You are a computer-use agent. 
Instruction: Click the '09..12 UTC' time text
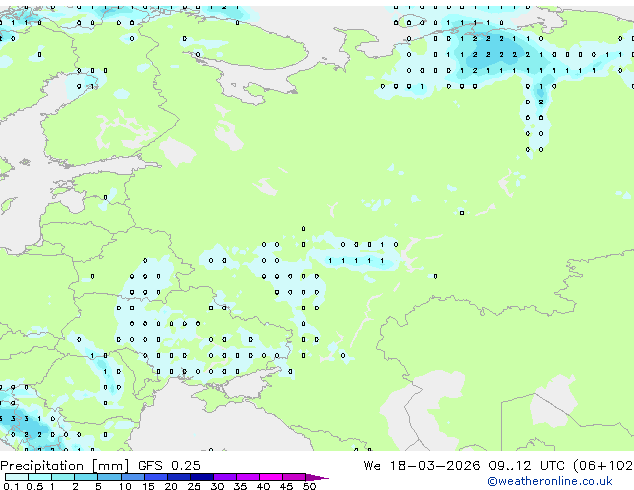526,466
